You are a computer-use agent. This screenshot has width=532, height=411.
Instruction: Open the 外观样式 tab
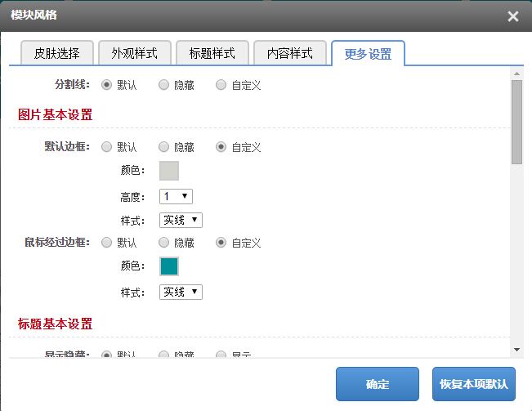tap(134, 53)
